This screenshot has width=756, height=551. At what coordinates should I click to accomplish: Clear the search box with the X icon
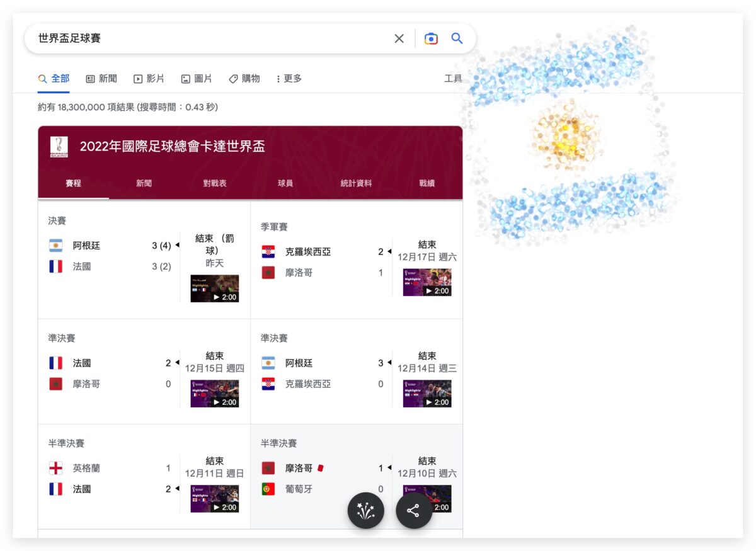pyautogui.click(x=399, y=38)
